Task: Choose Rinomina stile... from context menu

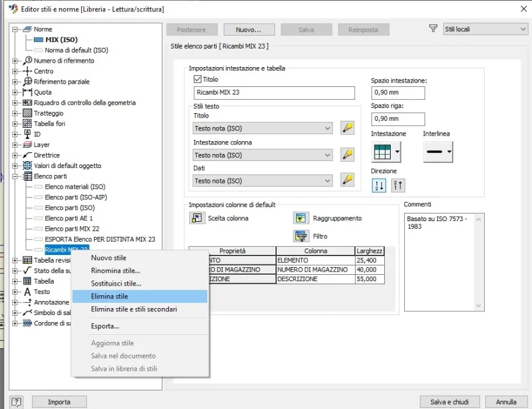Action: point(140,270)
